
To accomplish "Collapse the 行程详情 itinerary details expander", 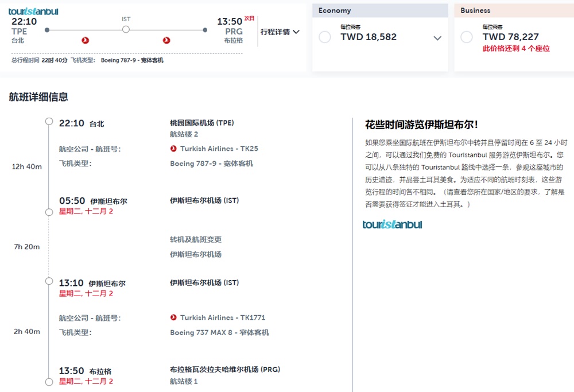I will [x=280, y=32].
